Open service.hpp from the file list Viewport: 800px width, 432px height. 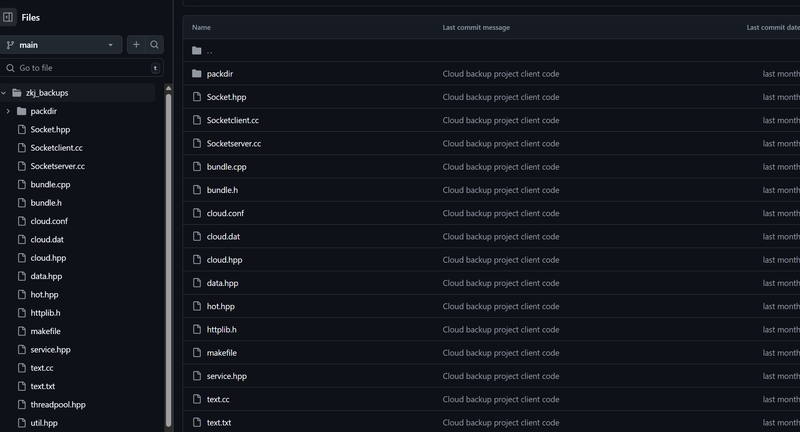pos(227,376)
